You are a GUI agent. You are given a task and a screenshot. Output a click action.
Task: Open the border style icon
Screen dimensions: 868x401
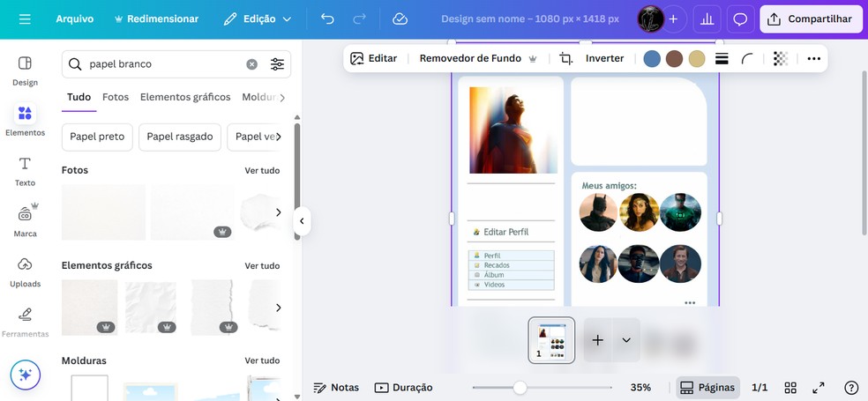[722, 59]
